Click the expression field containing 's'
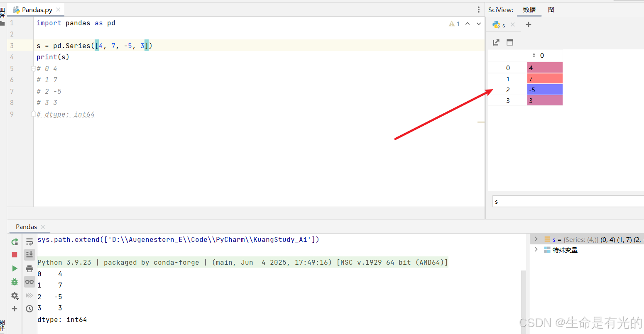This screenshot has width=644, height=334. click(x=568, y=202)
